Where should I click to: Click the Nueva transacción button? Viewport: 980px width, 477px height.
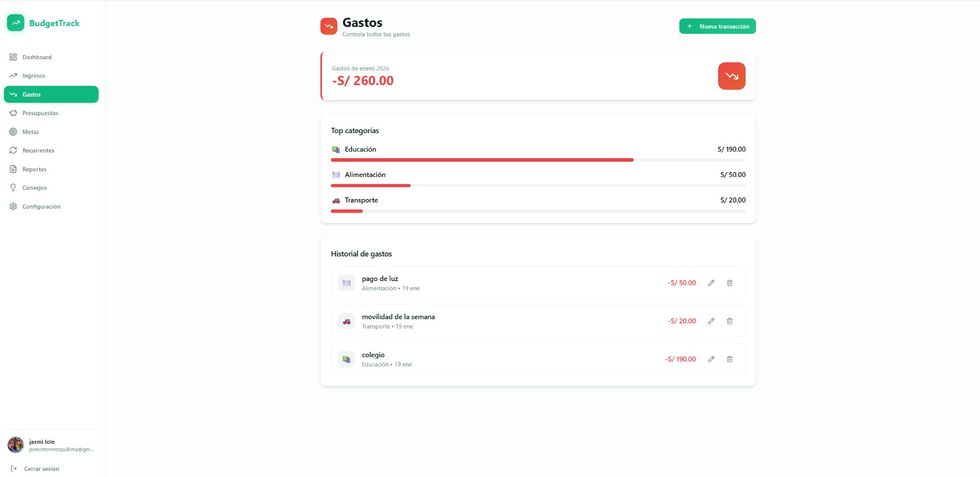[x=717, y=26]
